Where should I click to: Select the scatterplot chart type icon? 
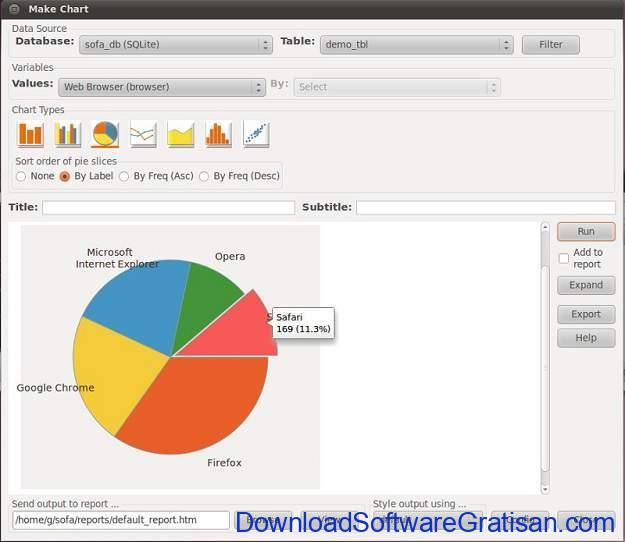click(x=256, y=134)
